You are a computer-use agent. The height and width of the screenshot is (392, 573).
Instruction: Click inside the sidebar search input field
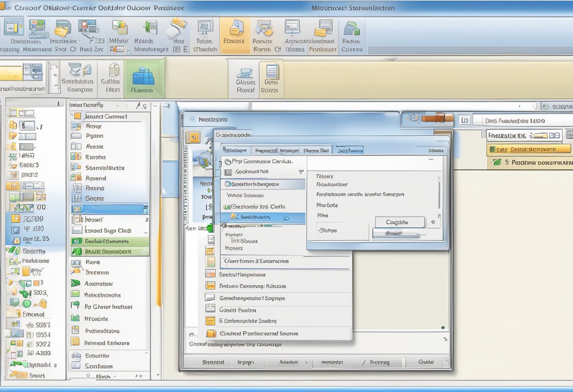[x=99, y=105]
